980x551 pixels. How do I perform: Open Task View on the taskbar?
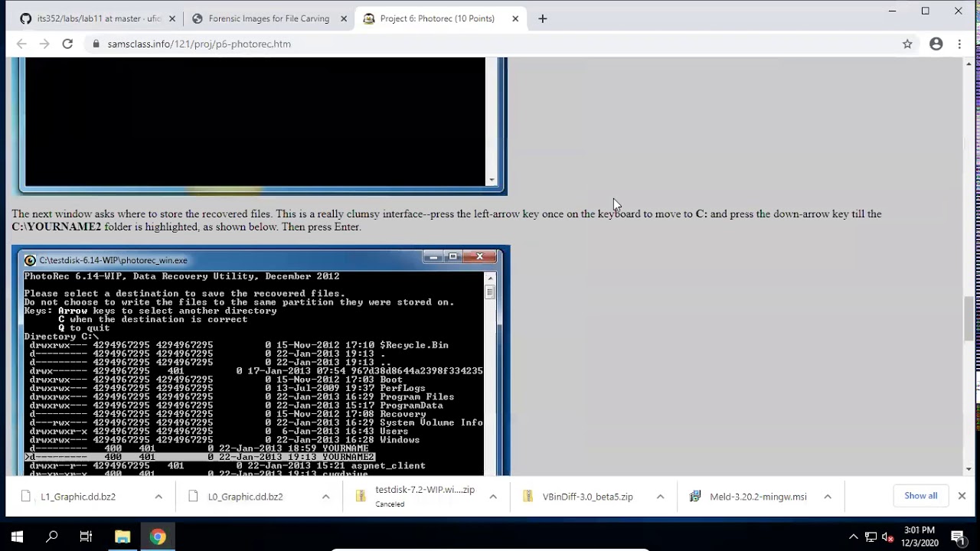pos(86,537)
